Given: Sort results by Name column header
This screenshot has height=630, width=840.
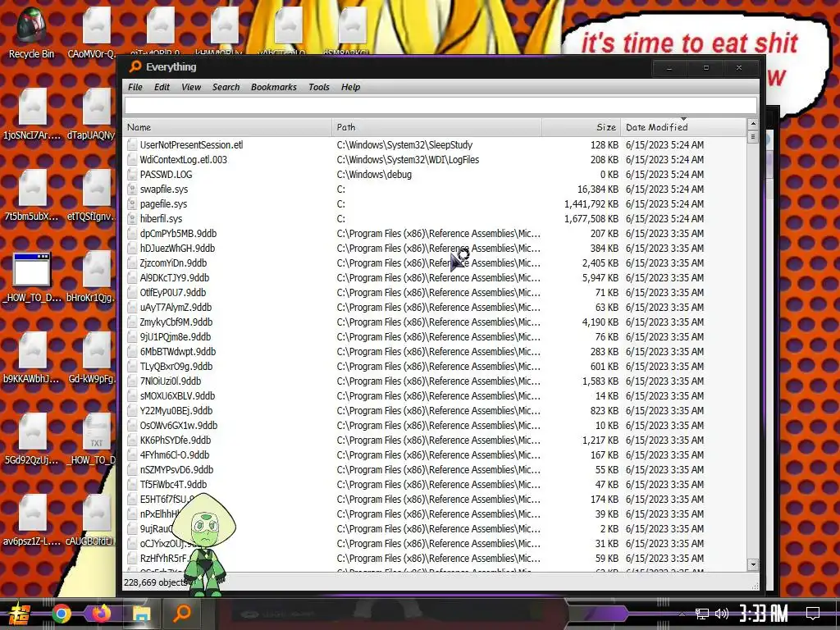Looking at the screenshot, I should tap(228, 127).
